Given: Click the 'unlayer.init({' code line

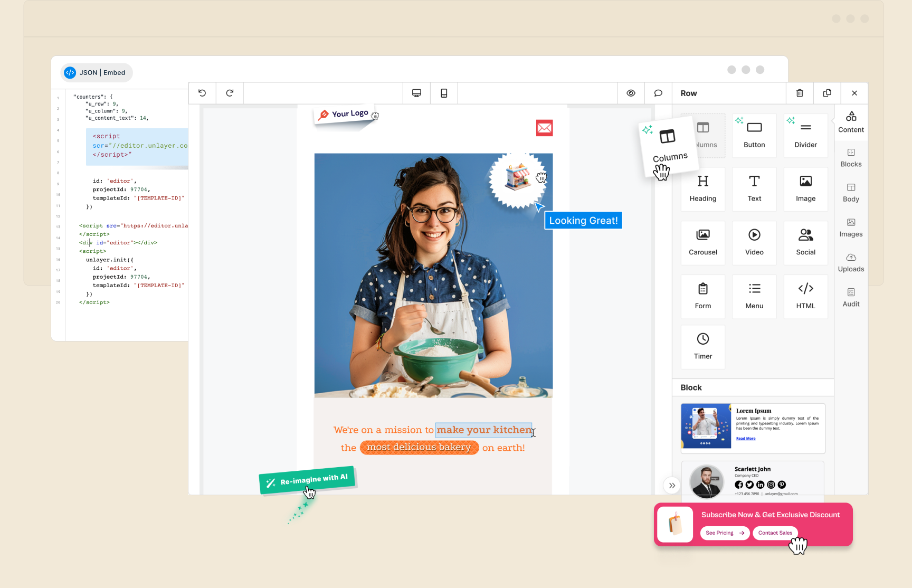Looking at the screenshot, I should pyautogui.click(x=110, y=260).
